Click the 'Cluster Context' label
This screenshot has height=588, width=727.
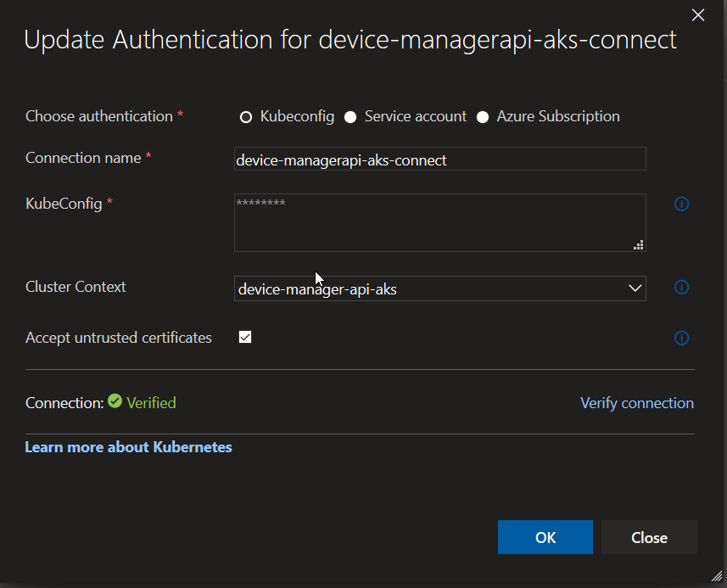[x=75, y=287]
